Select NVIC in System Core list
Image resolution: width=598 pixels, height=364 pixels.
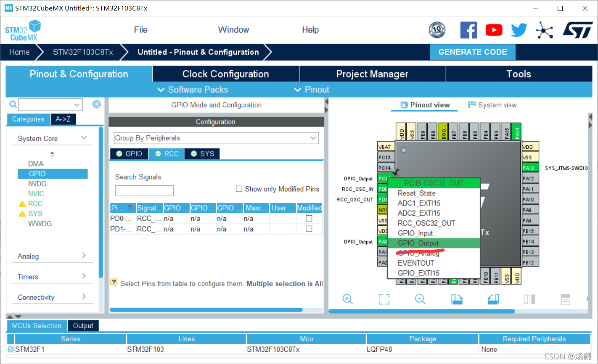(36, 194)
